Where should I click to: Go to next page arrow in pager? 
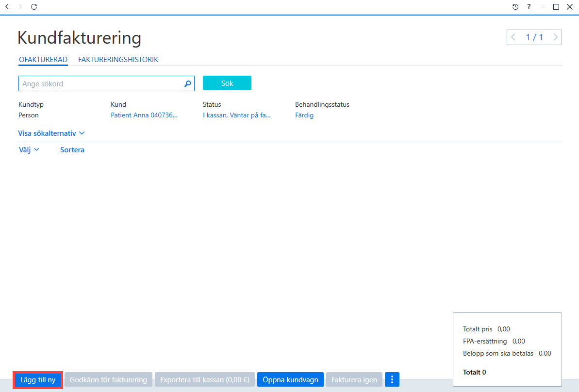tap(555, 37)
